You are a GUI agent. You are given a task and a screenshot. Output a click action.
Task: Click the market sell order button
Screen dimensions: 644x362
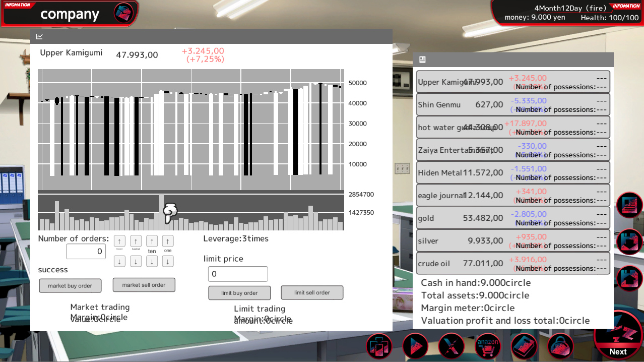pyautogui.click(x=144, y=285)
